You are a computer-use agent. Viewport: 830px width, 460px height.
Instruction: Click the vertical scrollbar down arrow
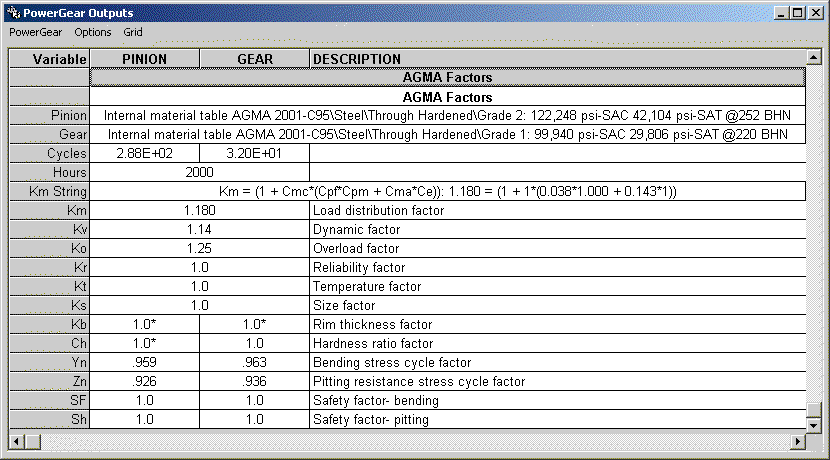click(x=815, y=425)
